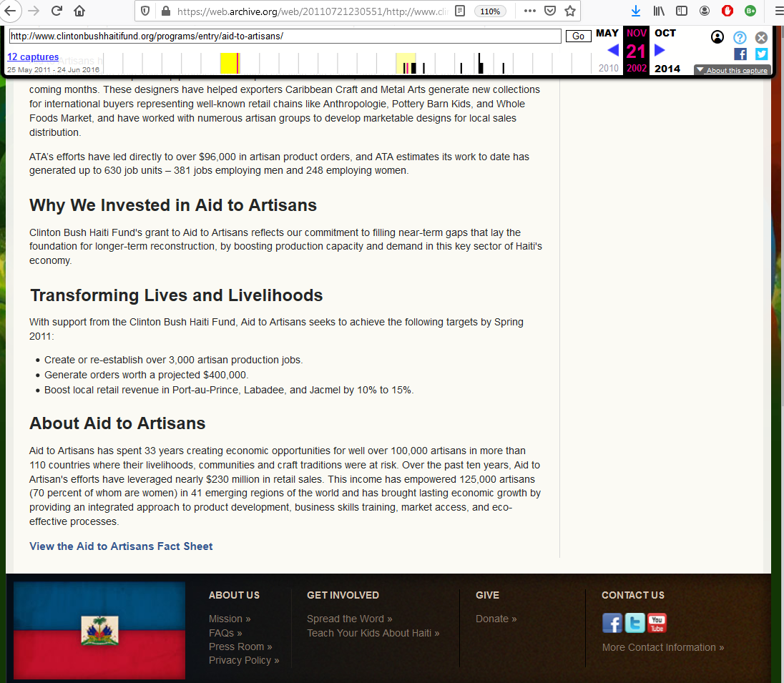784x683 pixels.
Task: Open the browser home page
Action: pyautogui.click(x=79, y=11)
